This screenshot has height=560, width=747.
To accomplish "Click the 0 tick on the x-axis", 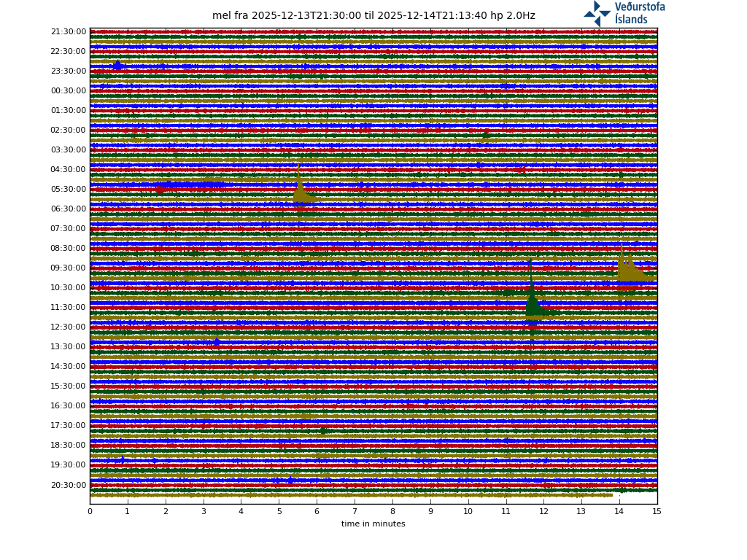I will click(x=90, y=511).
